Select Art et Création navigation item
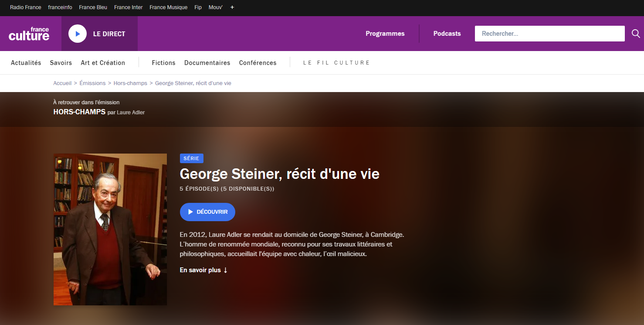 coord(103,63)
